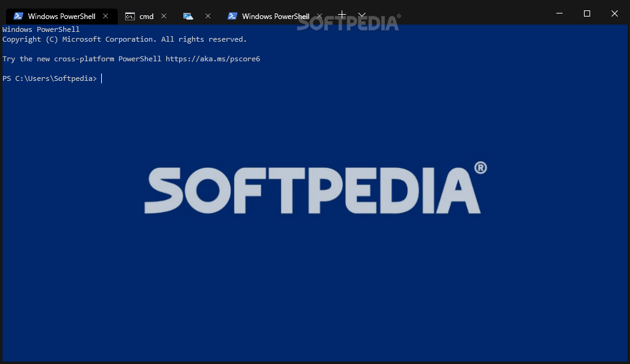This screenshot has height=364, width=630.
Task: Switch to the cmd tab
Action: coord(146,17)
